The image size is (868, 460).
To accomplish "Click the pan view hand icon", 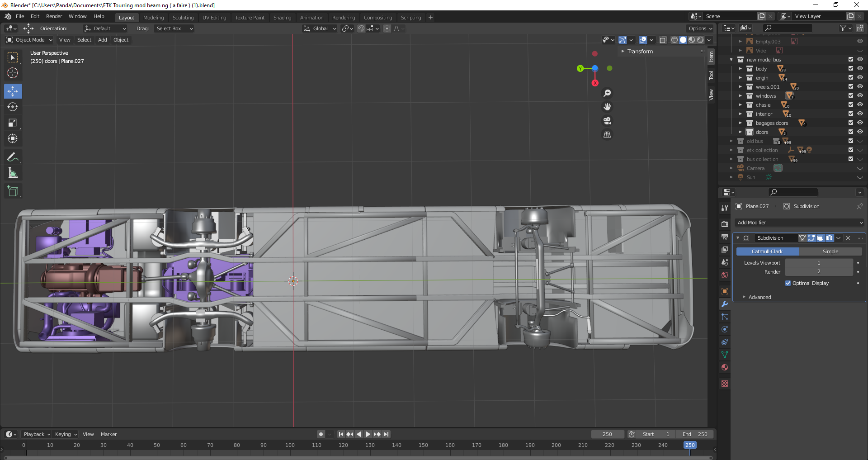I will (x=607, y=107).
